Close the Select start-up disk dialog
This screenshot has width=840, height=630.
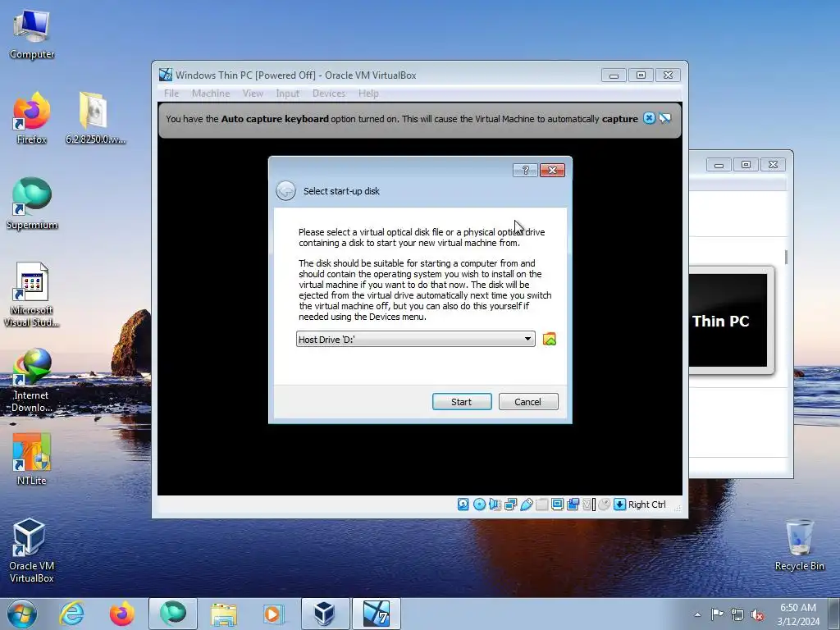pos(552,171)
